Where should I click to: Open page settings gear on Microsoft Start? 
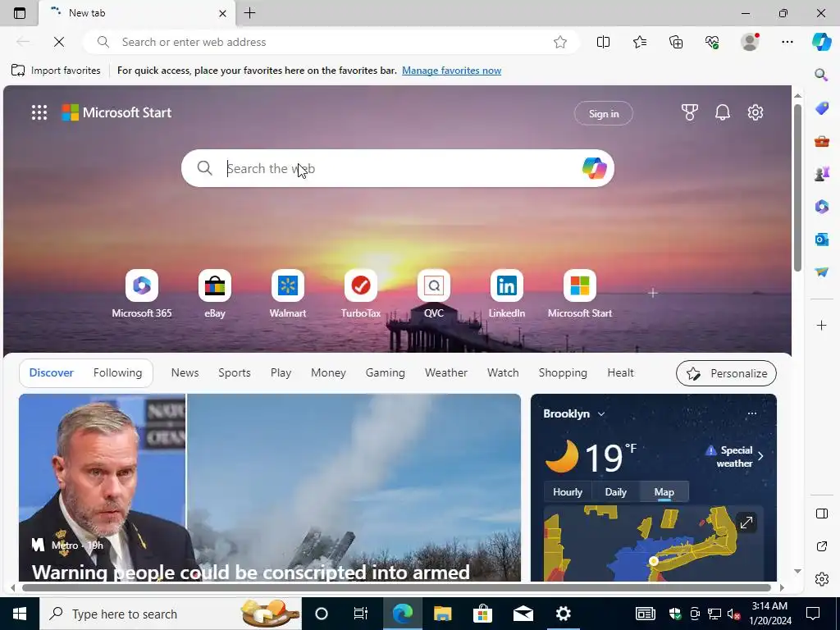(x=756, y=112)
